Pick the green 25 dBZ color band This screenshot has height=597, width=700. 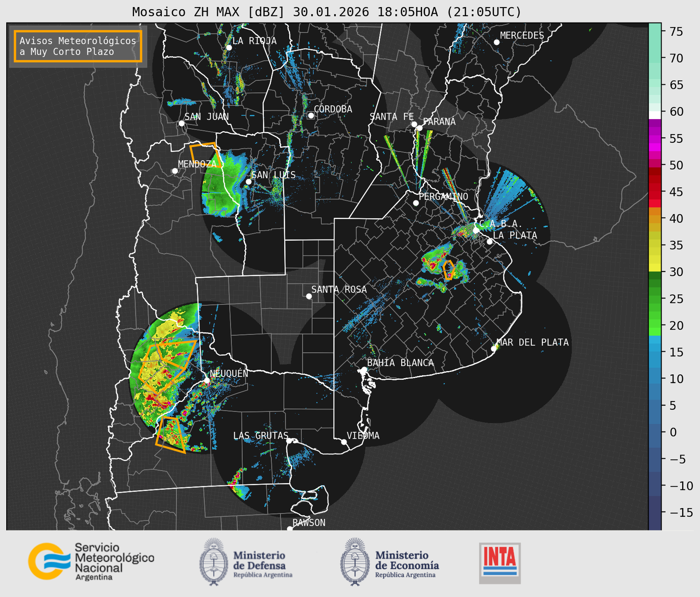(655, 299)
